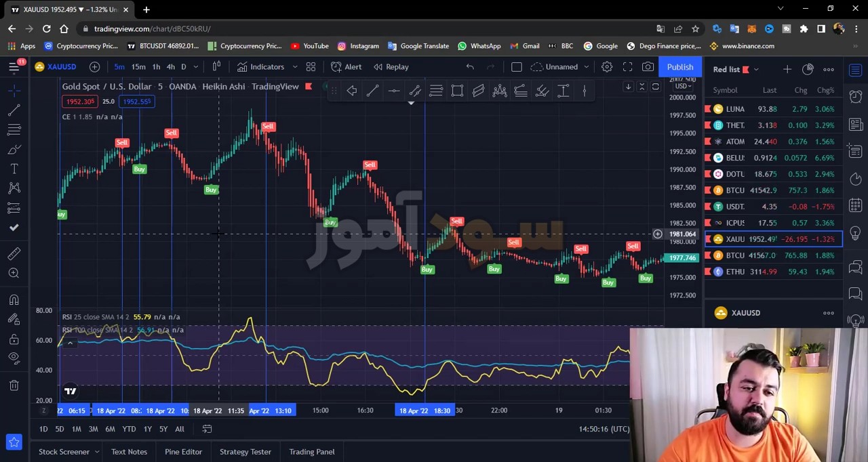Select the crosshair cursor tool

(14, 90)
